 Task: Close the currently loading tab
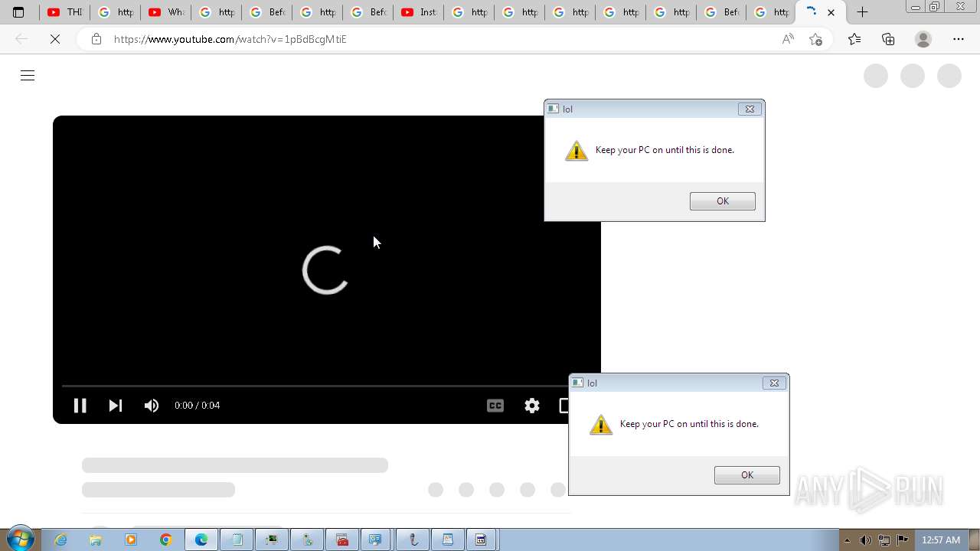[x=831, y=12]
